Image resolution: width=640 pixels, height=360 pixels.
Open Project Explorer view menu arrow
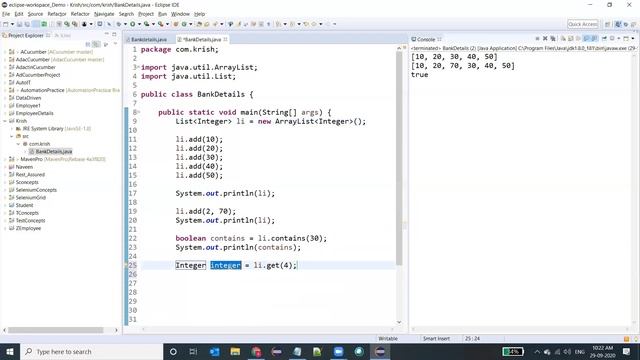tap(115, 44)
